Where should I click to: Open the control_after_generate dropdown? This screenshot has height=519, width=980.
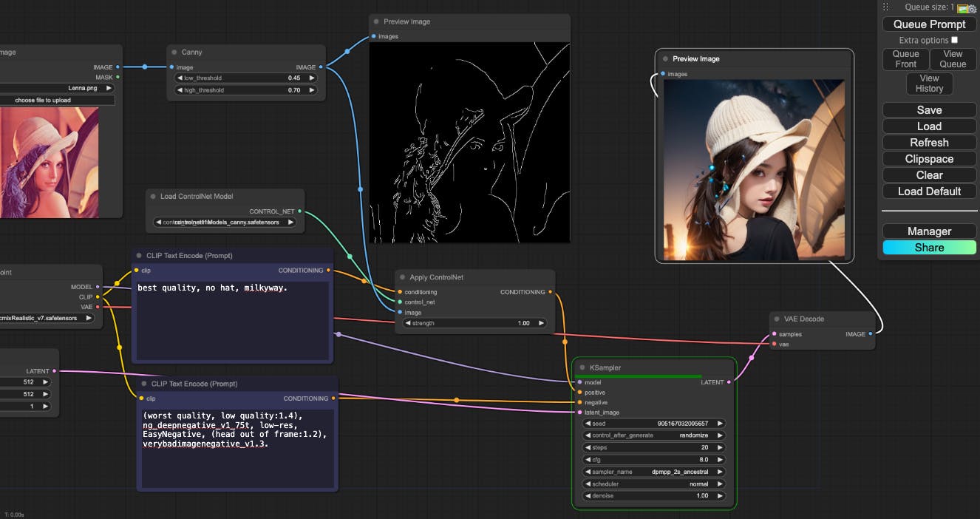pos(653,435)
